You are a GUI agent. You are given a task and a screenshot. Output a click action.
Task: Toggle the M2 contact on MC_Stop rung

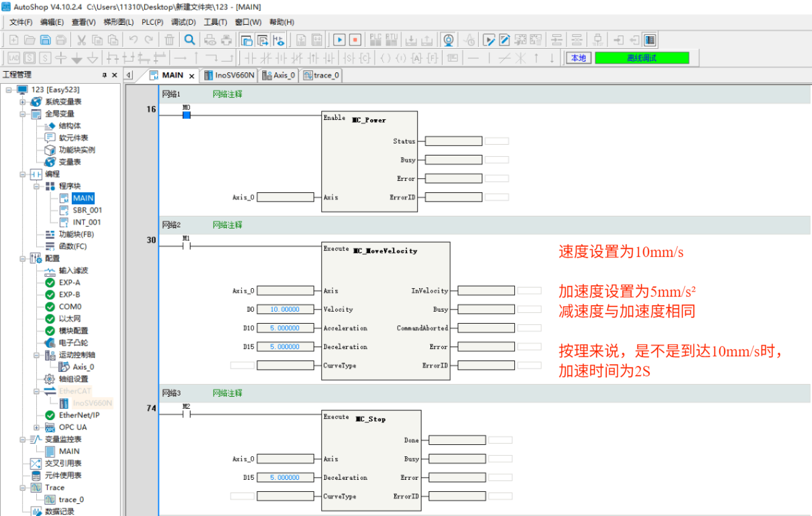(186, 414)
